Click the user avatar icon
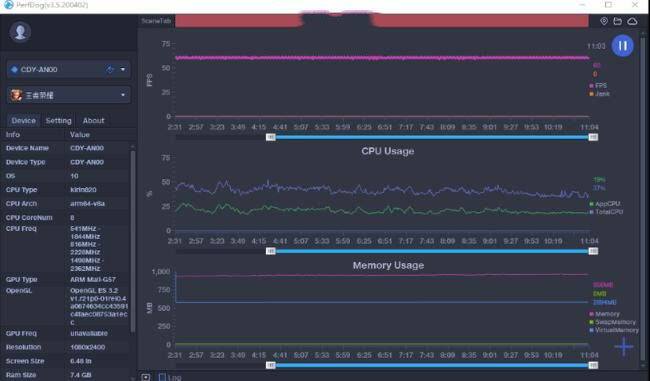Image resolution: width=650 pixels, height=381 pixels. point(20,32)
